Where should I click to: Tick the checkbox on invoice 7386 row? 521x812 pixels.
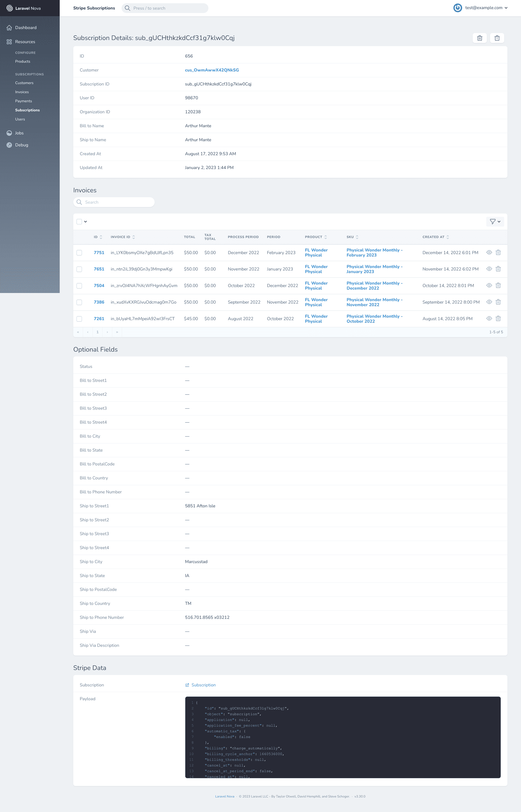pos(80,302)
